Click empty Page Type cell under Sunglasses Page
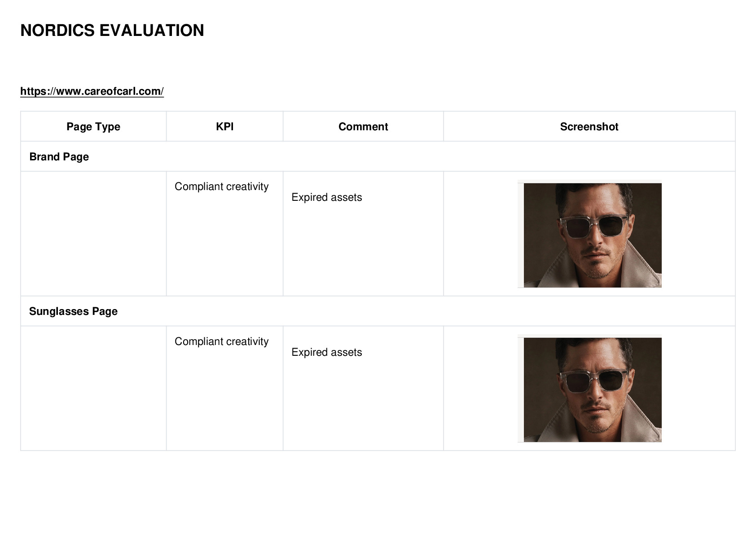 click(x=93, y=388)
